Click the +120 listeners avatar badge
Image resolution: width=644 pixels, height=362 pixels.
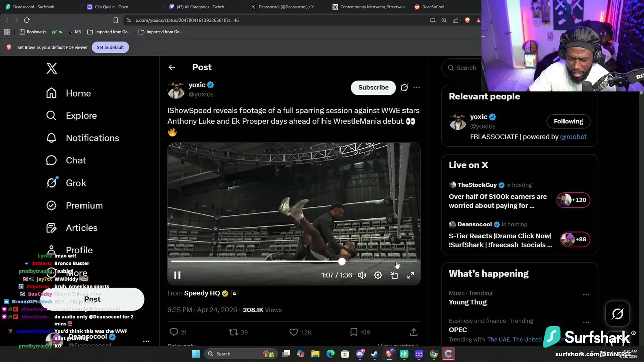pos(573,200)
